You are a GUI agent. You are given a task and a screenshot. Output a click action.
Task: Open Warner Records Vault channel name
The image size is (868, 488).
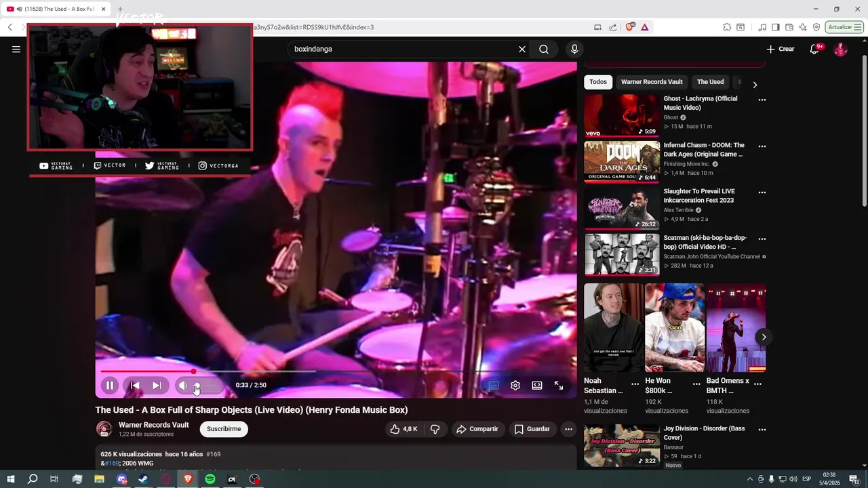coord(153,425)
